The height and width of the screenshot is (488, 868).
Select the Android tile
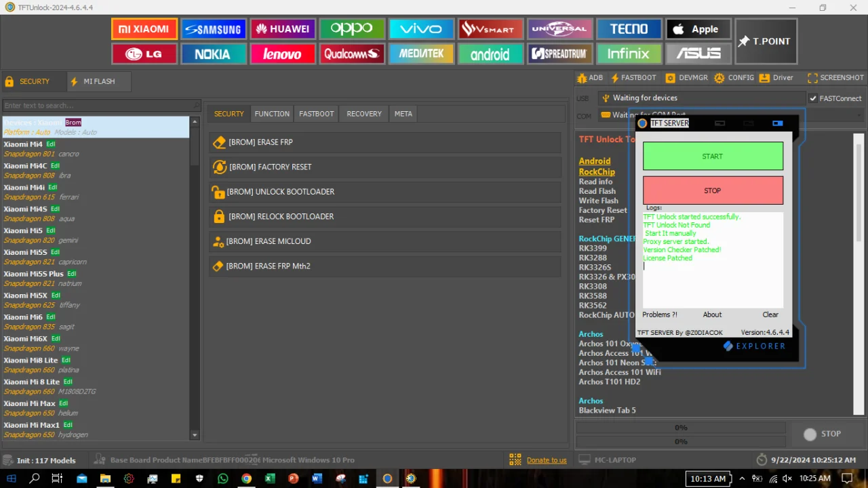pyautogui.click(x=490, y=54)
